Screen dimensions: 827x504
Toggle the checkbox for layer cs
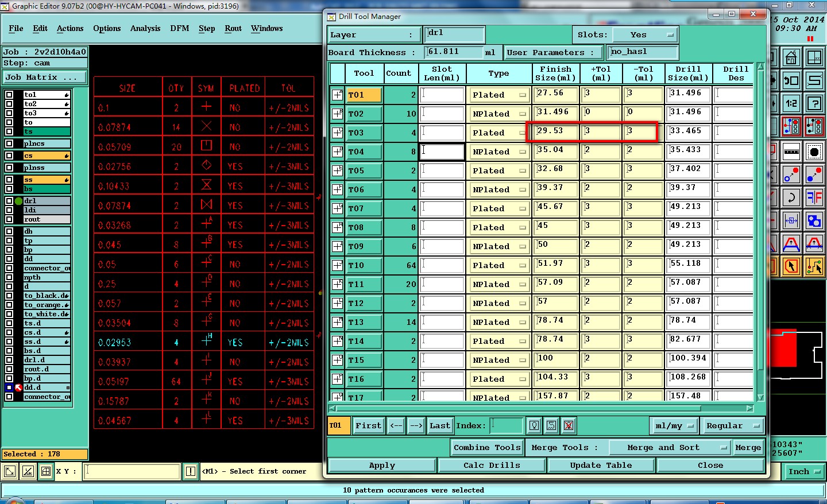coord(9,156)
